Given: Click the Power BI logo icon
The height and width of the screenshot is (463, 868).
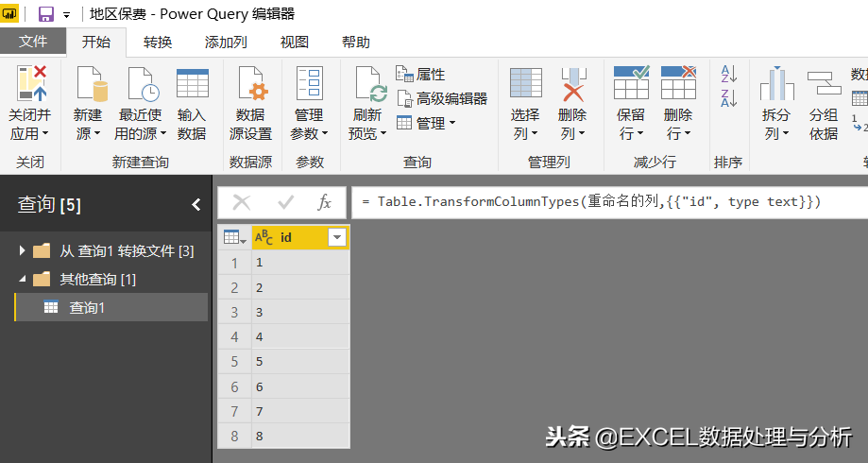Looking at the screenshot, I should [9, 14].
